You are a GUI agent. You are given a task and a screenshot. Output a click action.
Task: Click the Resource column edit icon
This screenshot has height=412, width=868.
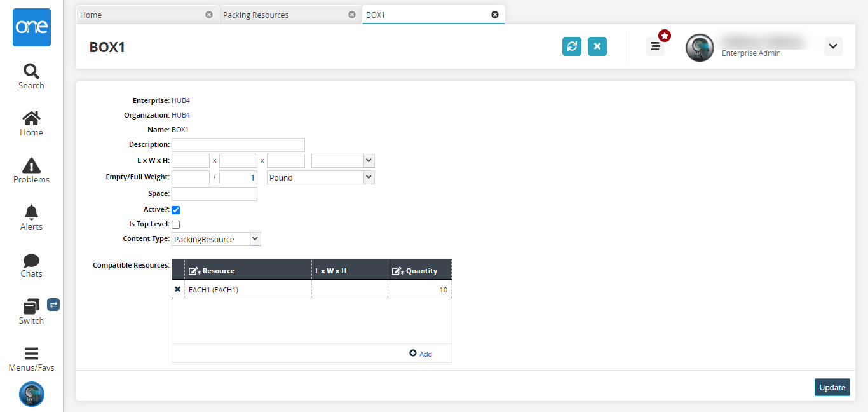(x=194, y=271)
